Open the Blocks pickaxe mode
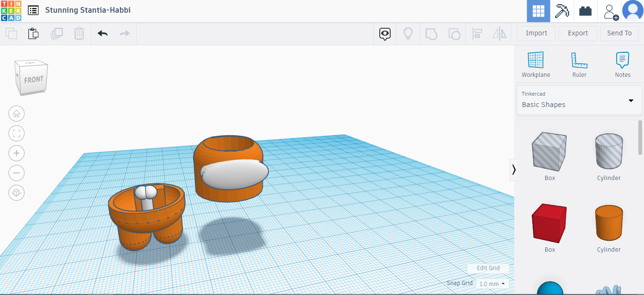 tap(562, 11)
